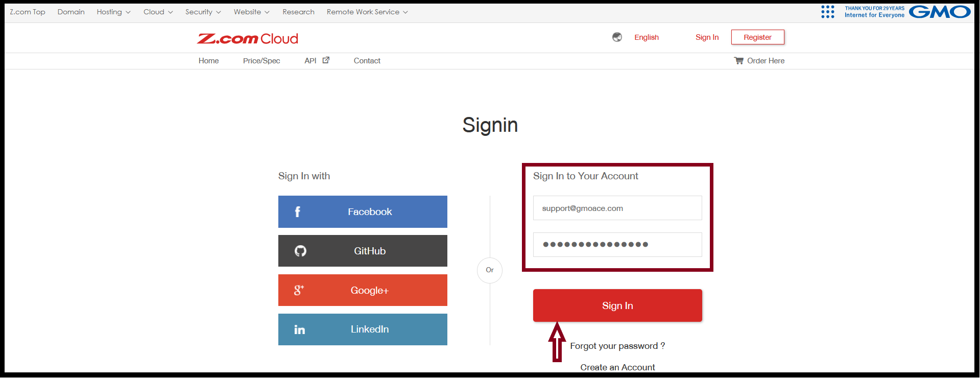Expand the Security dropdown menu
Viewport: 980px width, 378px height.
pyautogui.click(x=203, y=12)
